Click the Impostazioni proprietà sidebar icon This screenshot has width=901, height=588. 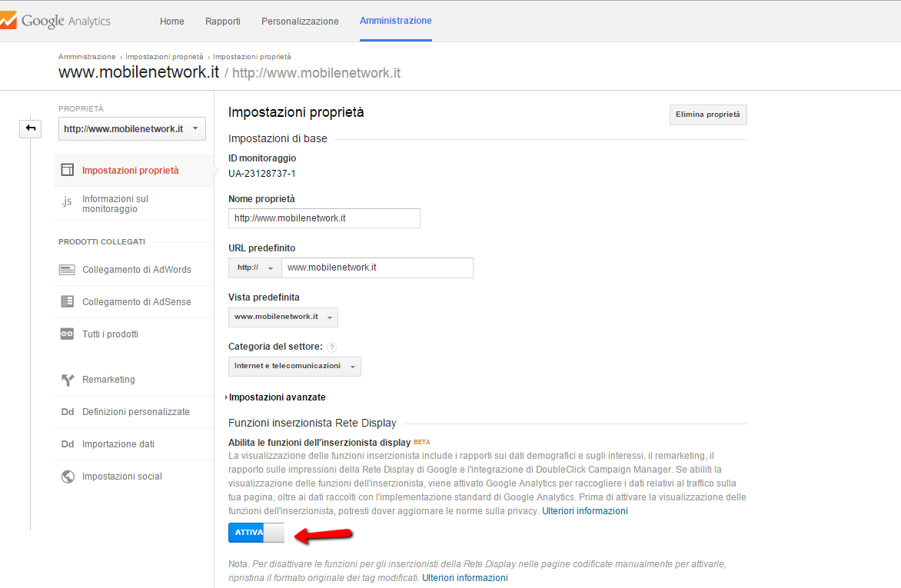pos(68,171)
